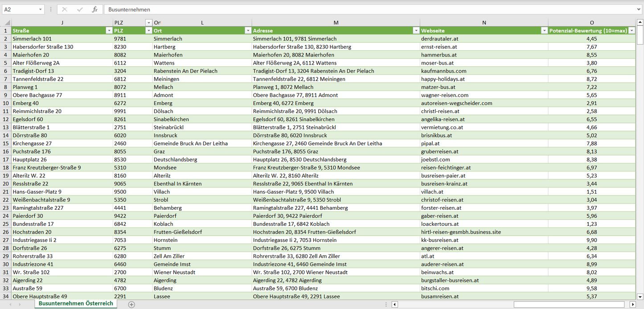Screen dimensions: 644x309
Task: Add a new sheet with plus icon
Action: click(131, 305)
